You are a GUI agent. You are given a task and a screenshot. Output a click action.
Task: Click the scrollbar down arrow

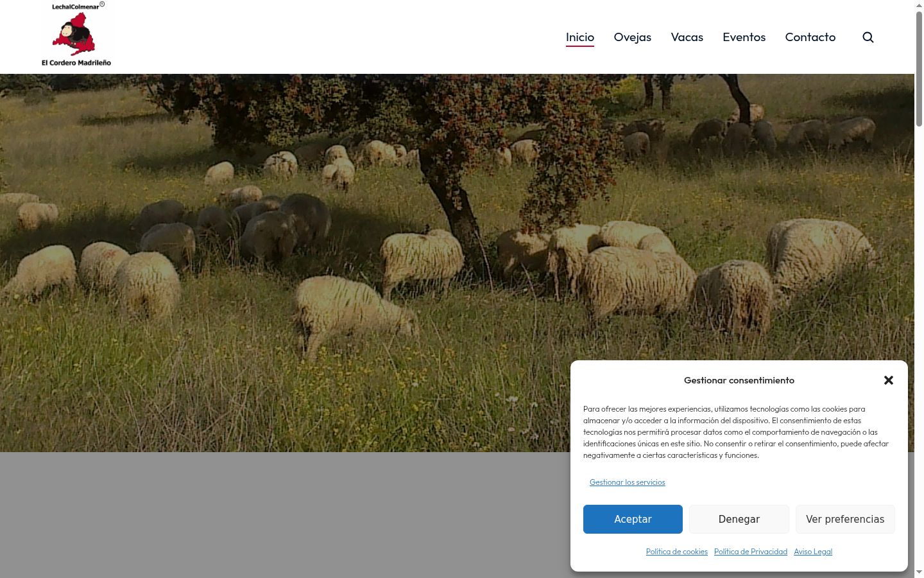coord(919,572)
